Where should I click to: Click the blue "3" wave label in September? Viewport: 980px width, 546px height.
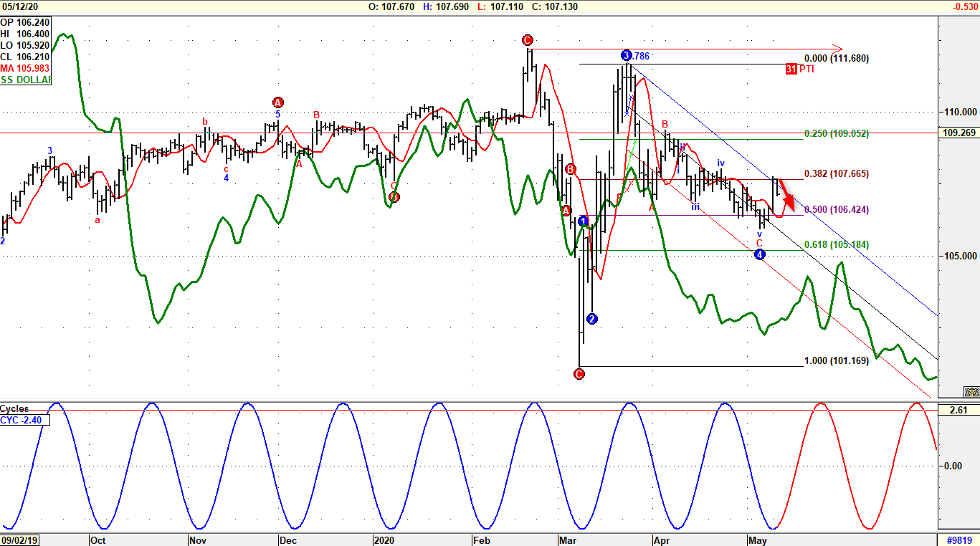50,150
